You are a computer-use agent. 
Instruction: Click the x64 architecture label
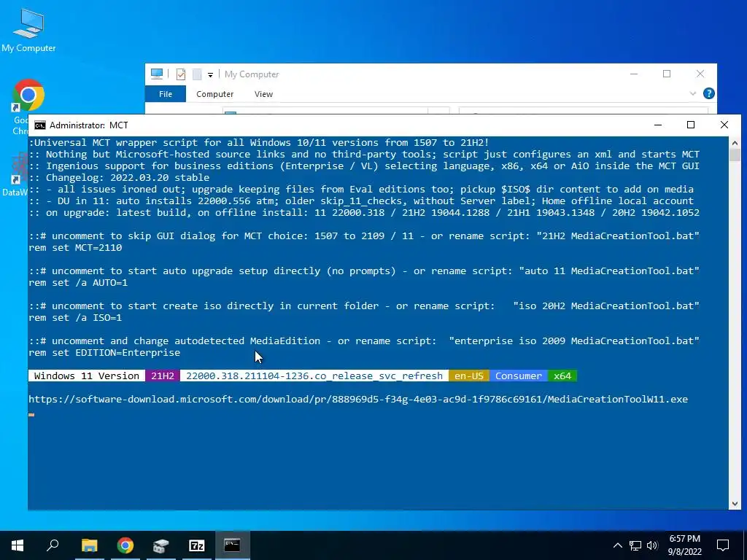coord(562,376)
